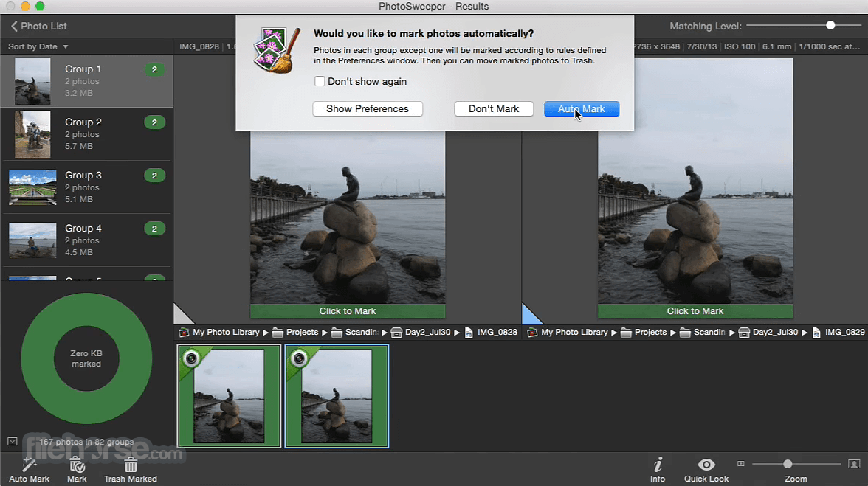Click the camera badge on second thumbnail
Image resolution: width=868 pixels, height=486 pixels.
[299, 358]
